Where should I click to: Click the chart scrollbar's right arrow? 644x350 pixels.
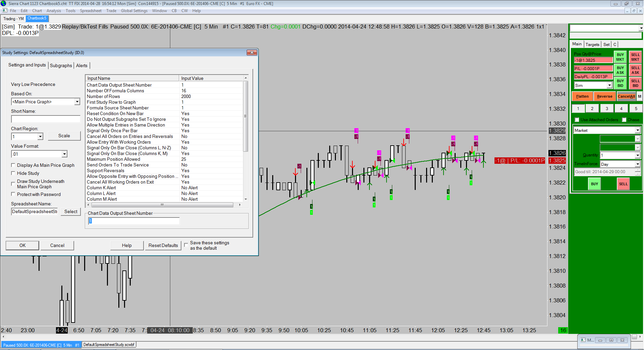pyautogui.click(x=640, y=337)
